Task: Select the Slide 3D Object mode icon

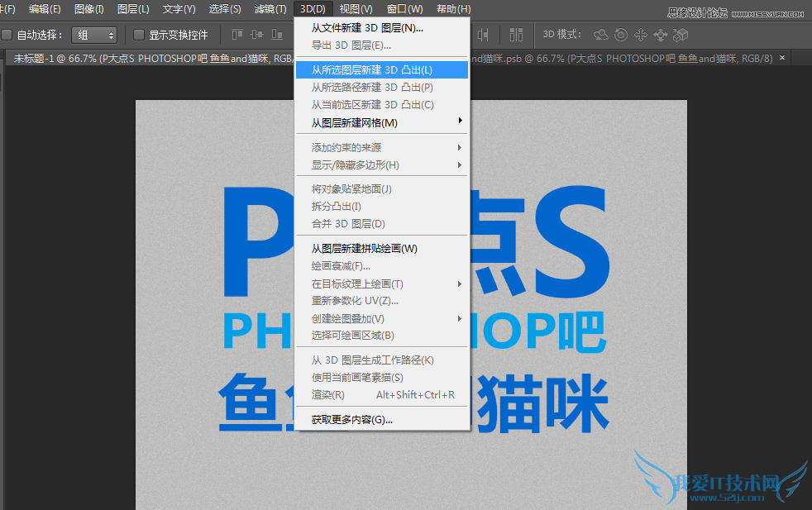Action: point(660,35)
